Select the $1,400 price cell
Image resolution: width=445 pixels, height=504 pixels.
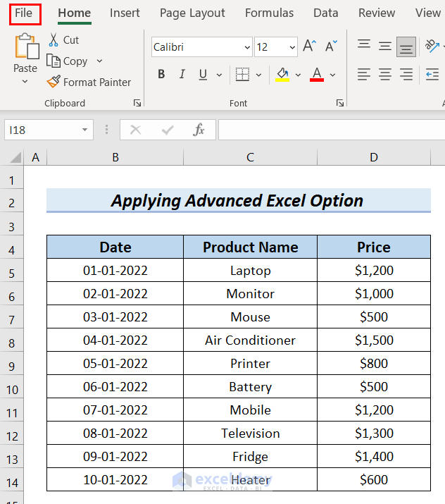click(x=374, y=457)
